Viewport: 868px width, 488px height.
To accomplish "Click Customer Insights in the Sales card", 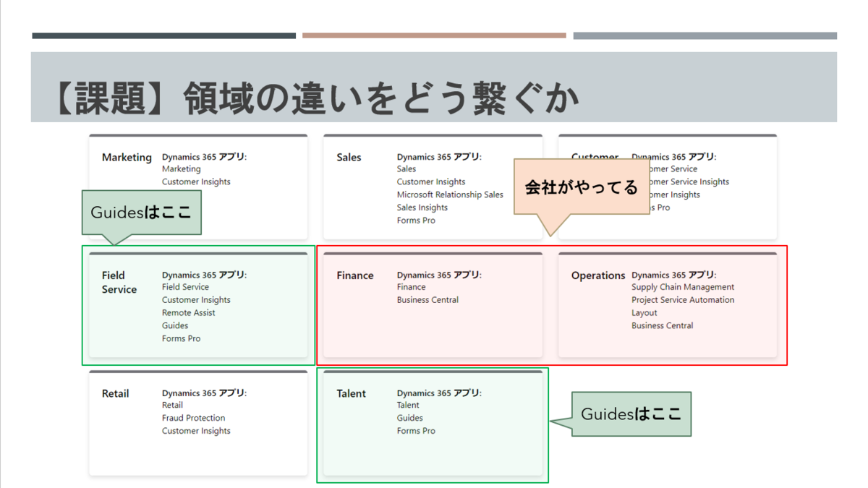I will click(431, 182).
